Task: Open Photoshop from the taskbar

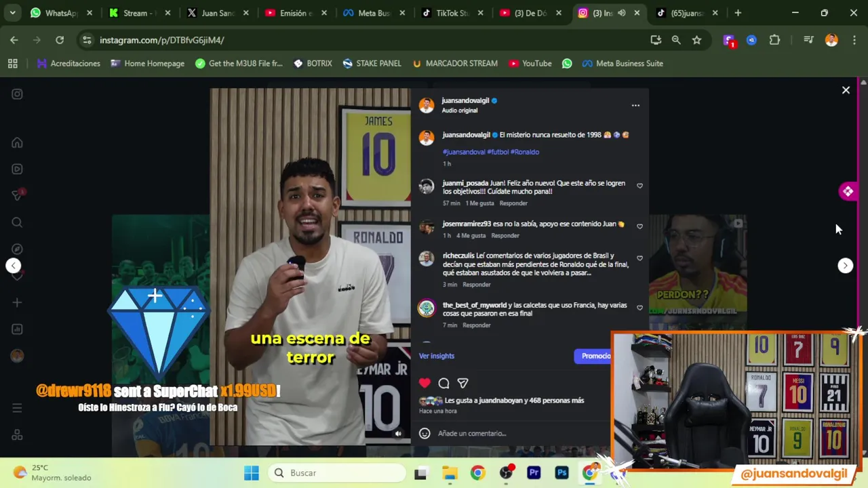Action: [561, 473]
